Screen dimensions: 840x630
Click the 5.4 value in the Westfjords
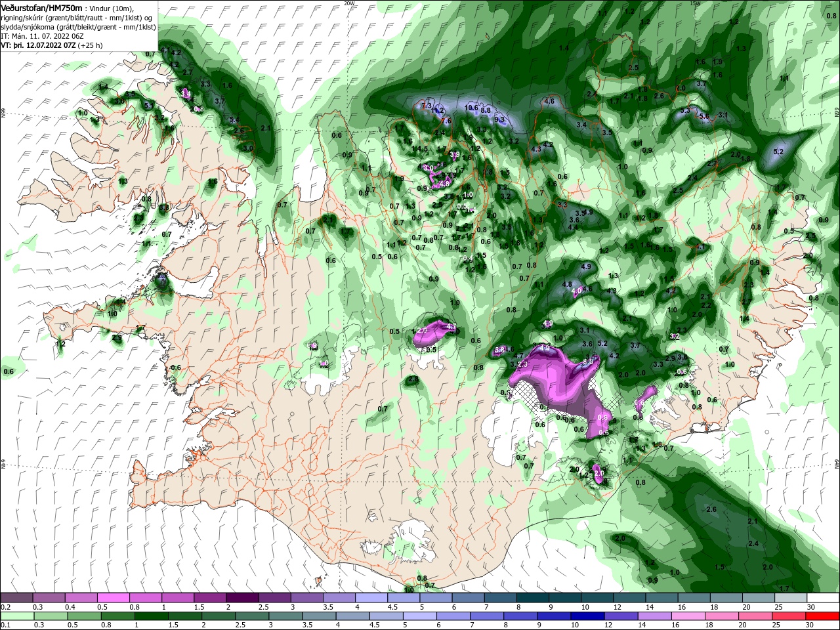[235, 119]
